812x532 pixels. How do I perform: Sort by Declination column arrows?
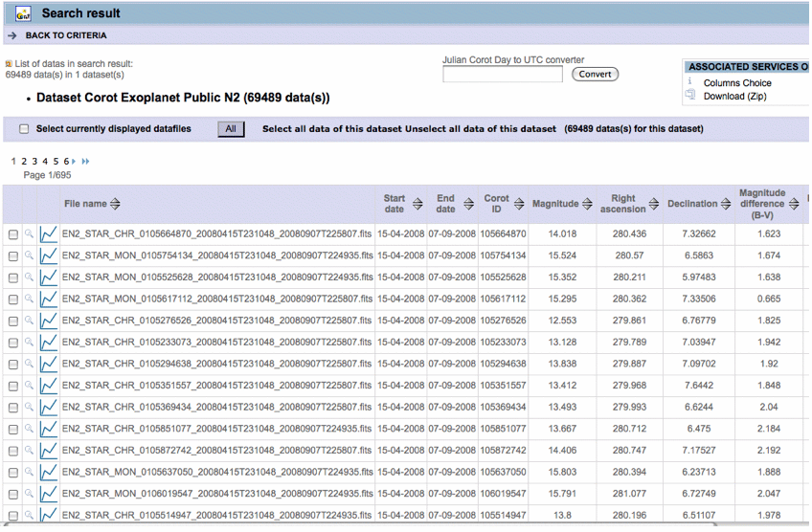tap(726, 204)
